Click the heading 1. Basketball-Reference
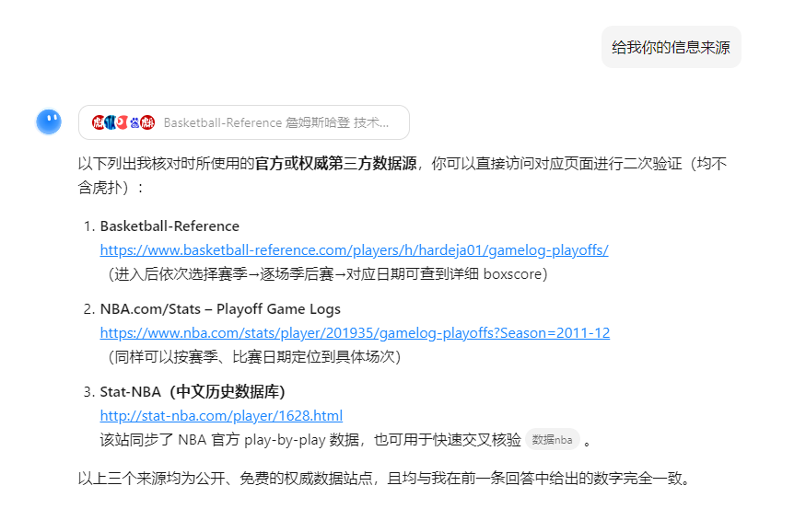Image resolution: width=806 pixels, height=532 pixels. [161, 226]
